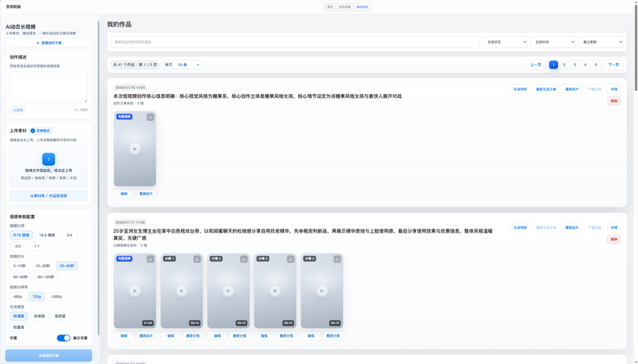Select 1080p resolution
This screenshot has height=364, width=638.
pos(57,296)
